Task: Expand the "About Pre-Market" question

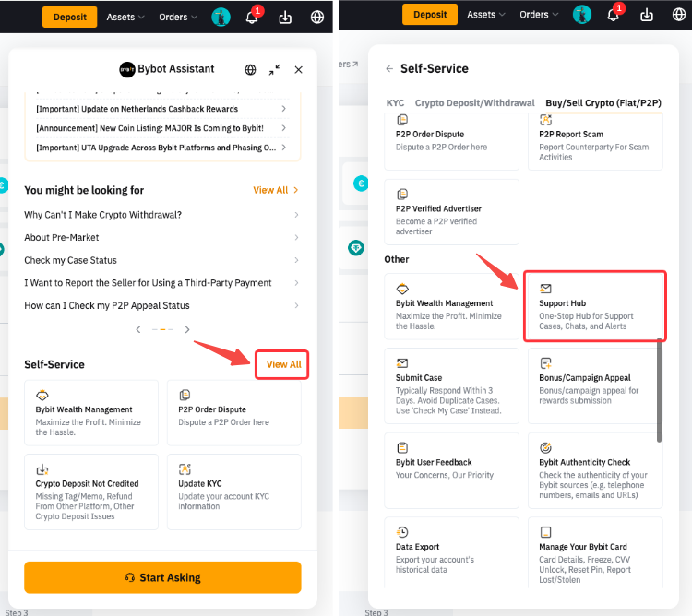Action: point(161,238)
